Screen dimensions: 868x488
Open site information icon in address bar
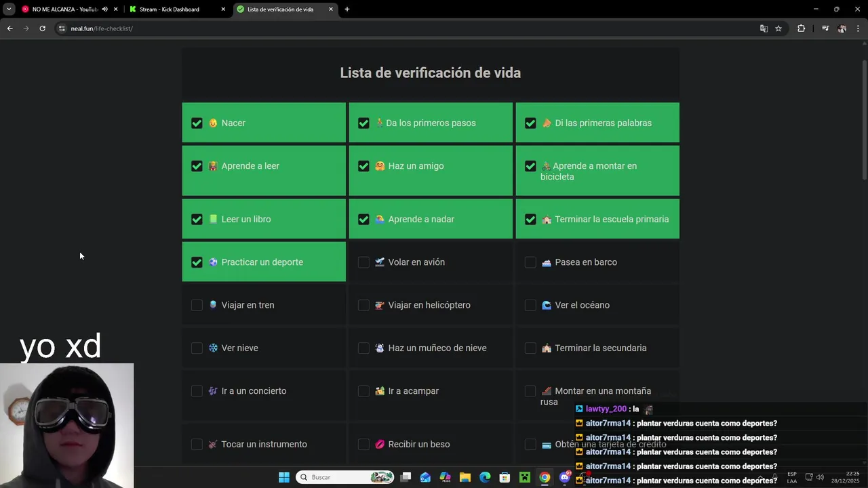coord(62,28)
